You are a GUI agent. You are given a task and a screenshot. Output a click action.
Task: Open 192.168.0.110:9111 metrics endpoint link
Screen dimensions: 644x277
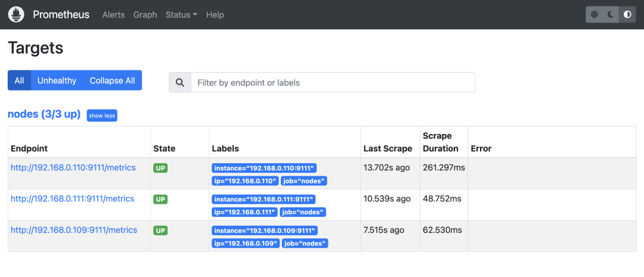pos(73,168)
